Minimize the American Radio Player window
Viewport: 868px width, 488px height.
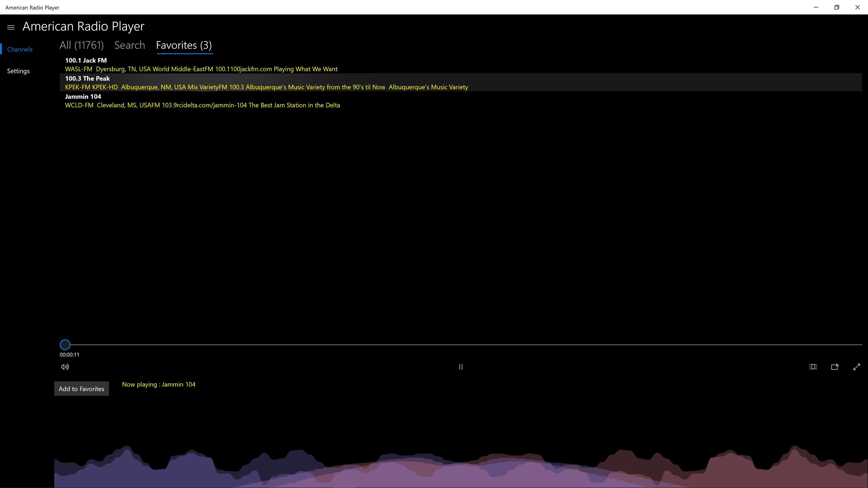pos(816,7)
